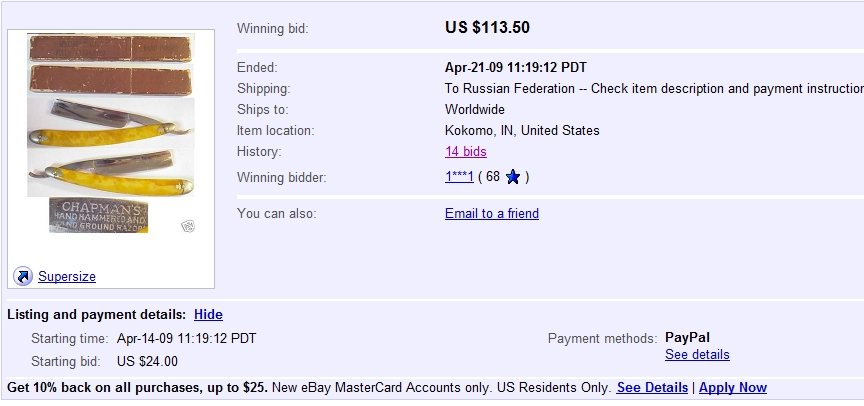Open winning bidder 1***1 profile

click(458, 178)
